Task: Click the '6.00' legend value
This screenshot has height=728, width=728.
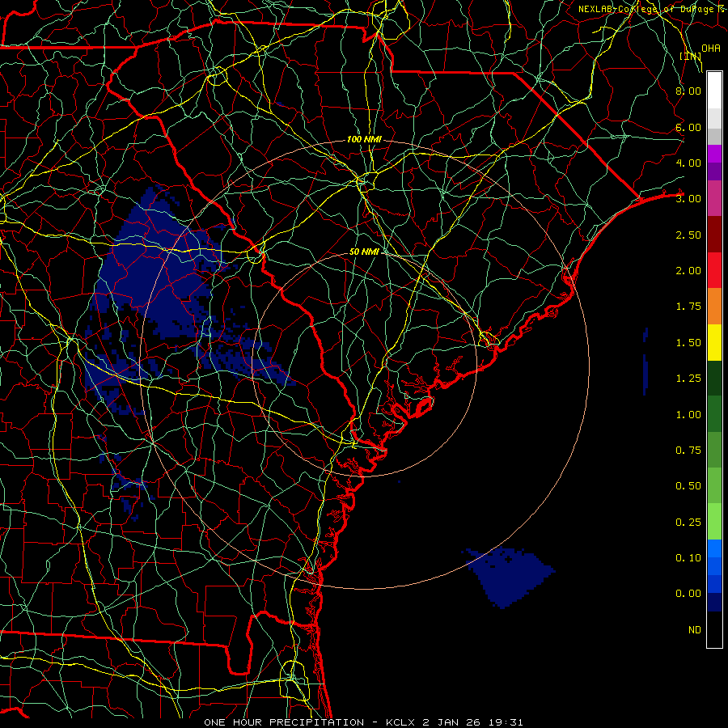Action: [x=688, y=127]
